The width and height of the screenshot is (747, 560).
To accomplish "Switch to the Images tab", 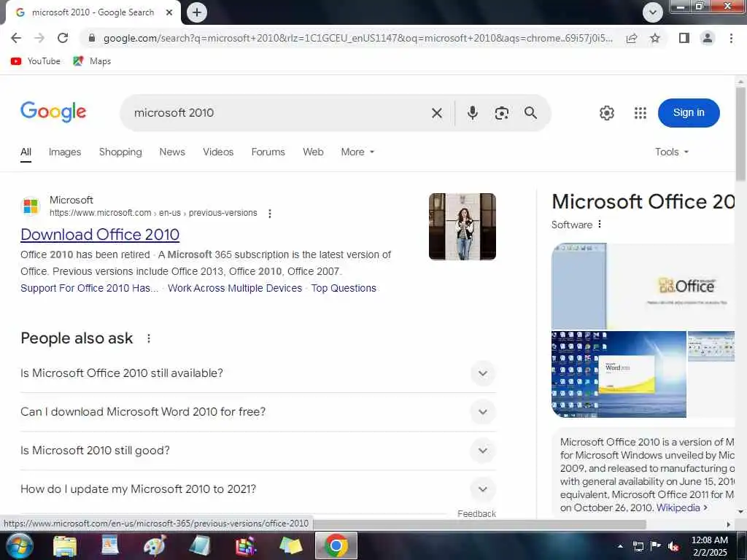I will (65, 152).
